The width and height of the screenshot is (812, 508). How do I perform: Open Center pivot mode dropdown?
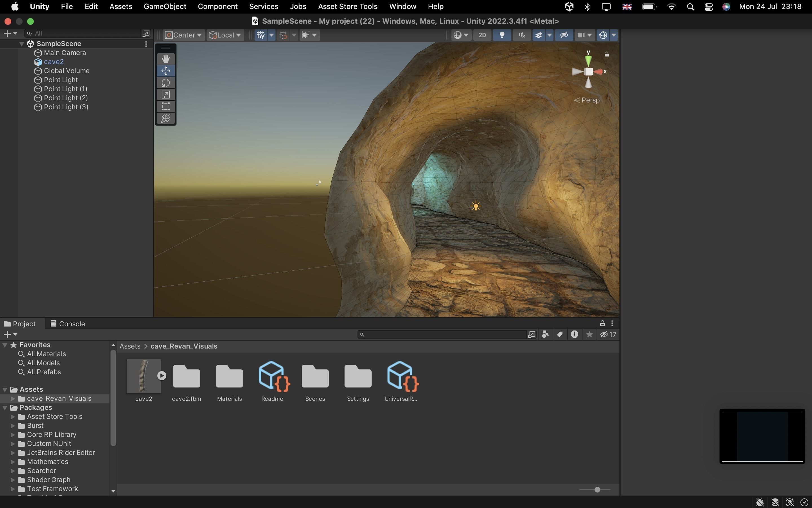pos(184,35)
